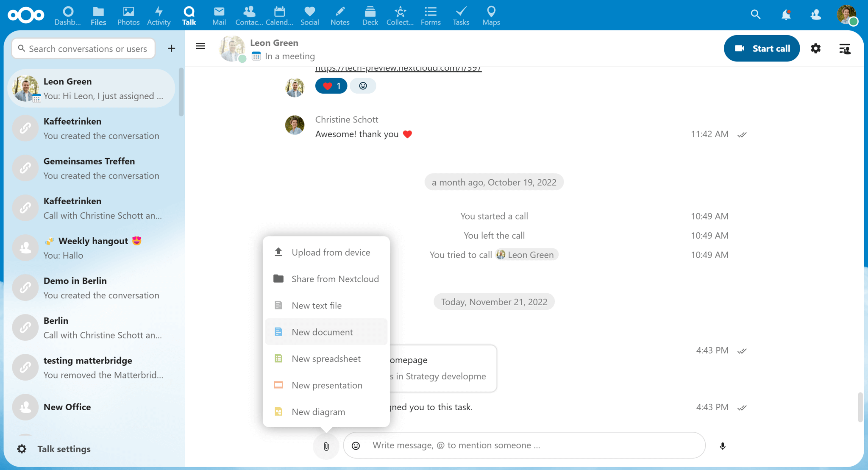This screenshot has width=868, height=470.
Task: Record a voice message with the microphone
Action: point(723,446)
